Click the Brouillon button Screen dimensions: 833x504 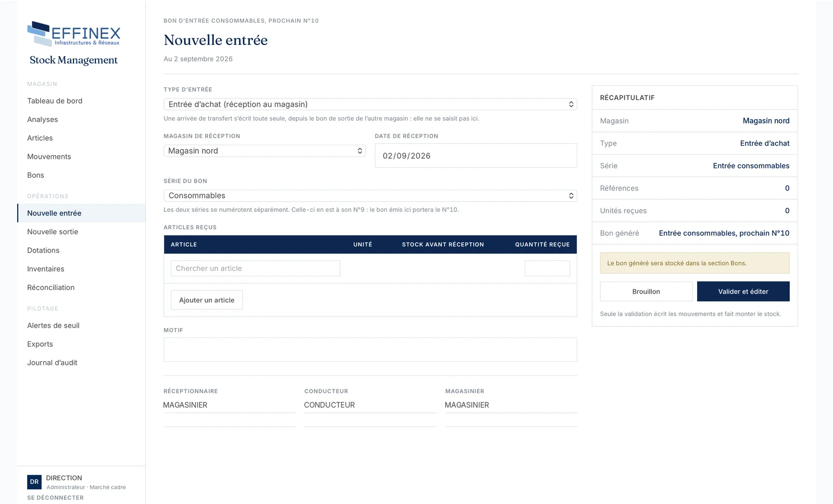pyautogui.click(x=646, y=292)
